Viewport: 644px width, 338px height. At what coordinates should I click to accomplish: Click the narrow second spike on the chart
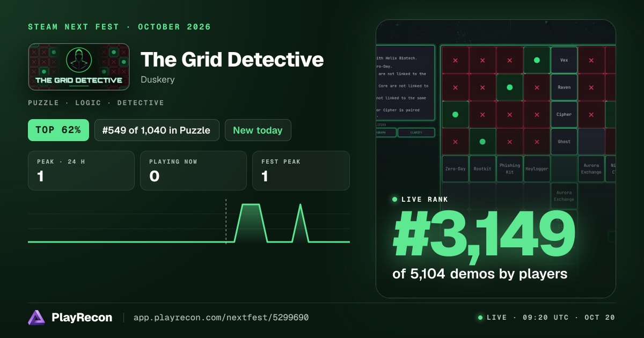(x=300, y=223)
